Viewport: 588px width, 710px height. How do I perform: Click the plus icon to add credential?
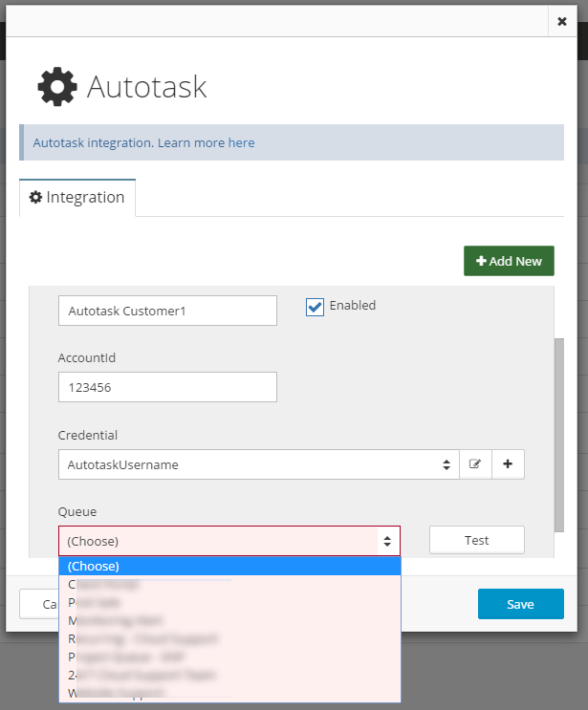click(508, 464)
